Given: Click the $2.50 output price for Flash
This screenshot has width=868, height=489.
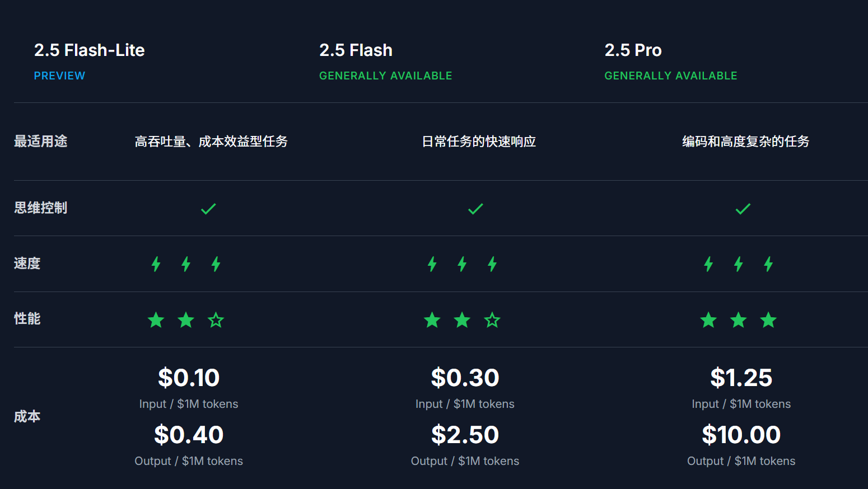Looking at the screenshot, I should coord(465,435).
